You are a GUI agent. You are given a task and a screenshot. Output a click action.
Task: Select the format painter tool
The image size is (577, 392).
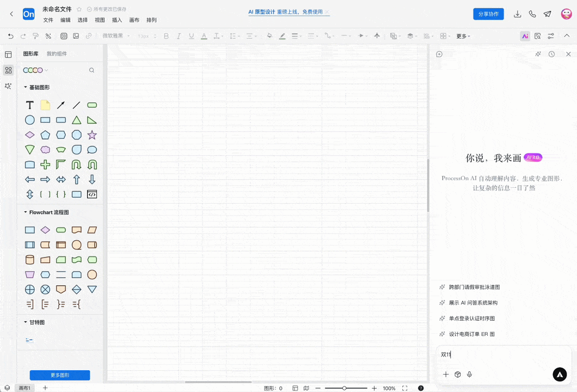(x=36, y=36)
